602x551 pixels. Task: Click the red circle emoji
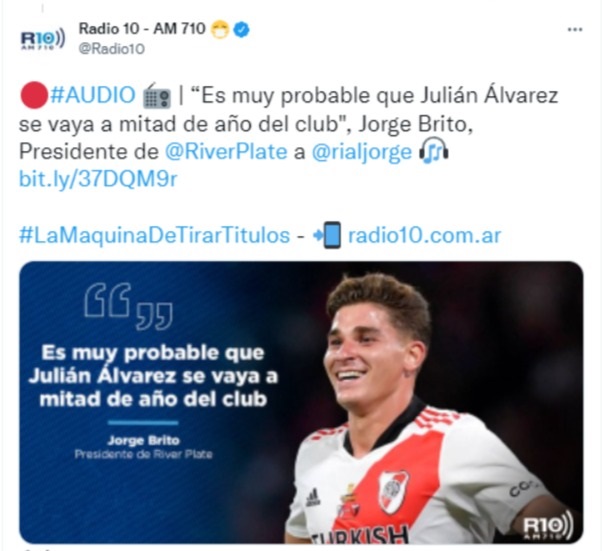coord(34,95)
